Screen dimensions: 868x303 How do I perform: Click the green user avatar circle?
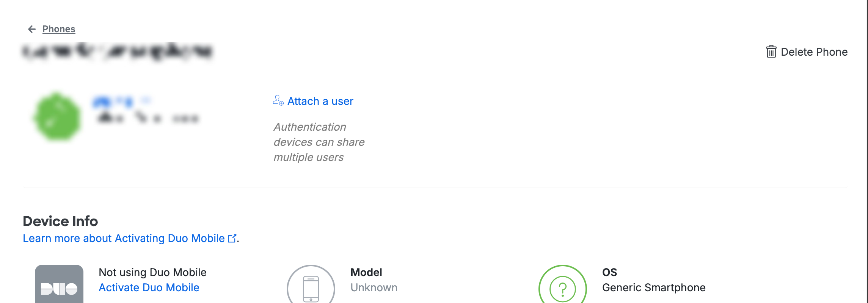pos(57,117)
